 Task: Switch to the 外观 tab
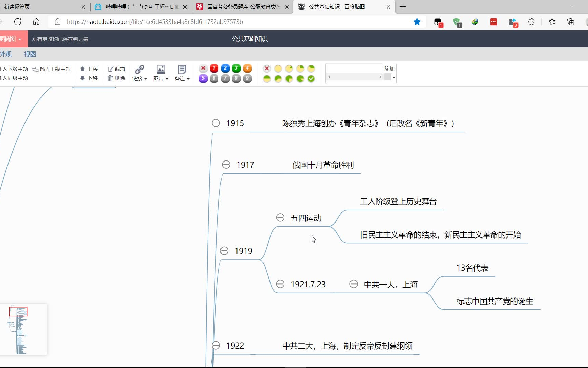coord(6,54)
